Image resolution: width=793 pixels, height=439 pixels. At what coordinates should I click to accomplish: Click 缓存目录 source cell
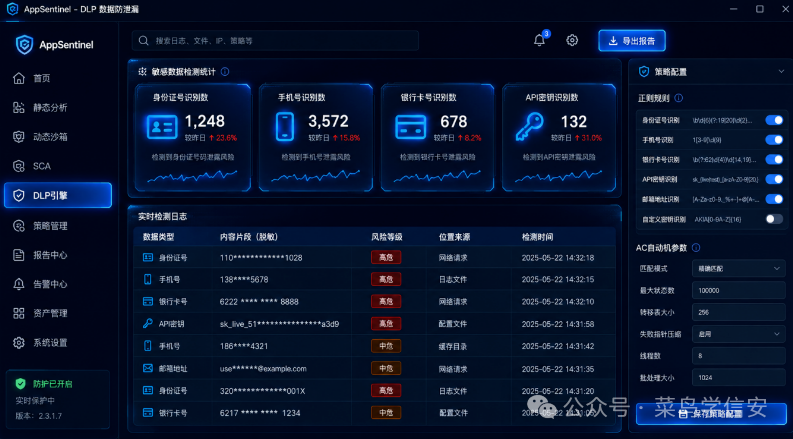click(453, 346)
